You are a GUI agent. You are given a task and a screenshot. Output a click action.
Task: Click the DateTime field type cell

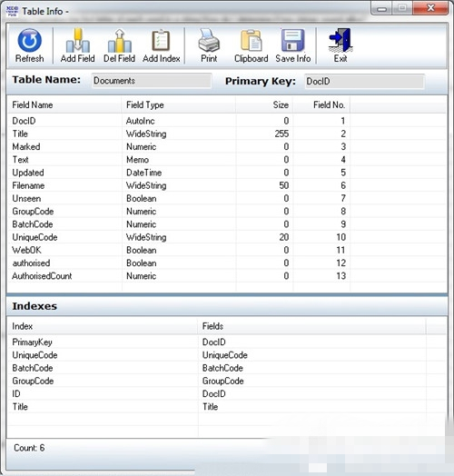[143, 173]
